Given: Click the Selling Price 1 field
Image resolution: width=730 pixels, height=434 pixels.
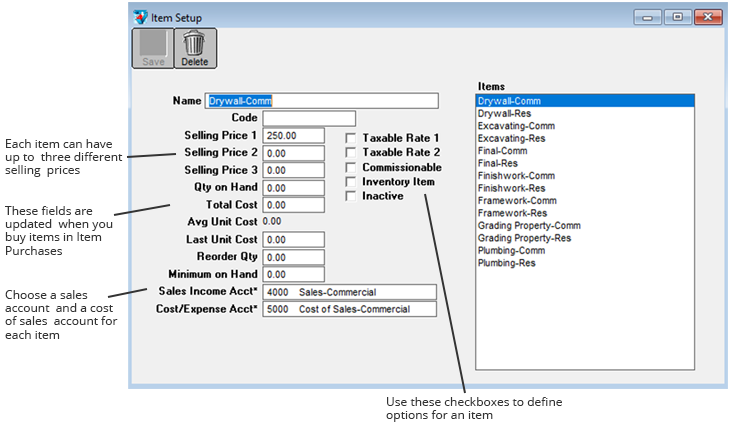Looking at the screenshot, I should (x=293, y=135).
